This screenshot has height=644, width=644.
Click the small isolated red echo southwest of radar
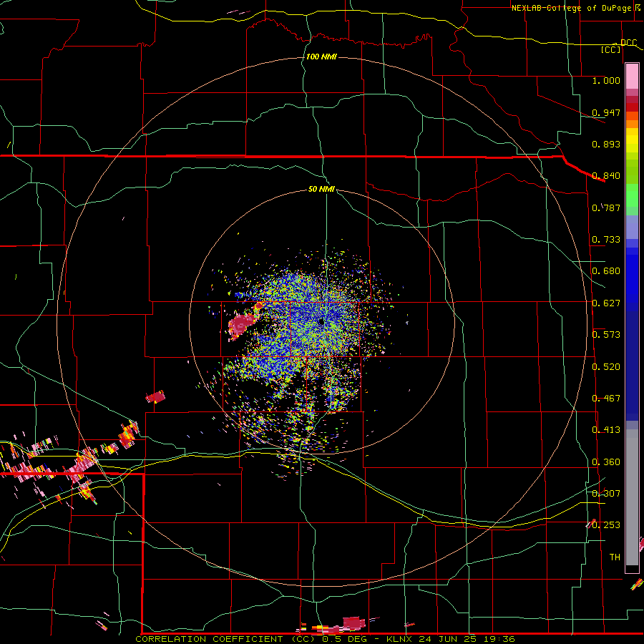156,396
